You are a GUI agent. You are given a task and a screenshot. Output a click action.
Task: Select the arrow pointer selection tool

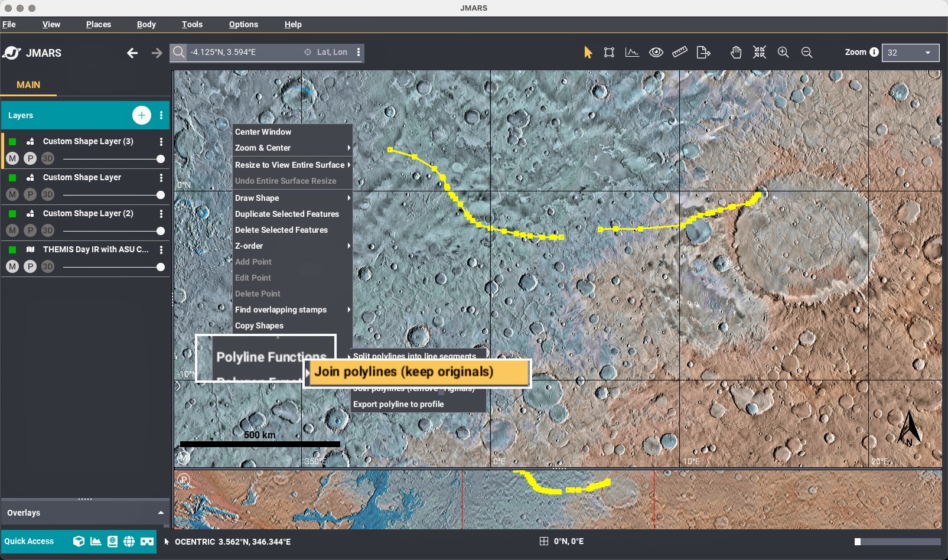pyautogui.click(x=588, y=53)
